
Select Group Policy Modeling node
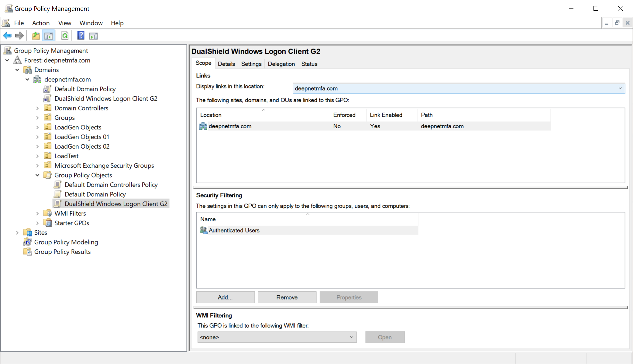coord(66,242)
